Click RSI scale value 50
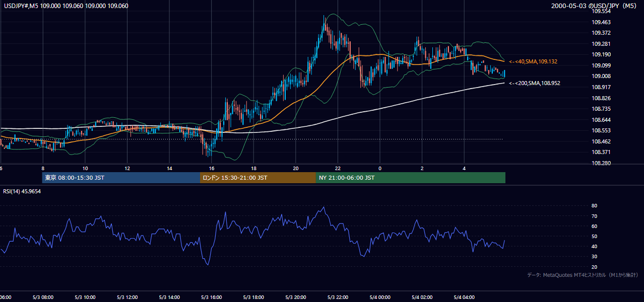The width and height of the screenshot is (644, 302). 595,236
